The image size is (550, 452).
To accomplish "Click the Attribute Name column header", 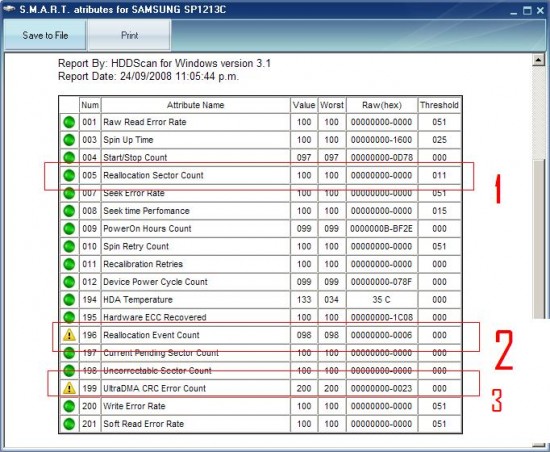I will point(195,105).
